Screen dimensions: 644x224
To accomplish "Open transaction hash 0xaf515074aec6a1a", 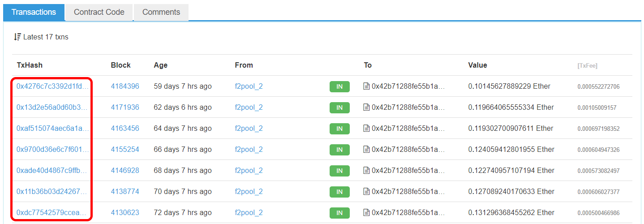I will (53, 128).
